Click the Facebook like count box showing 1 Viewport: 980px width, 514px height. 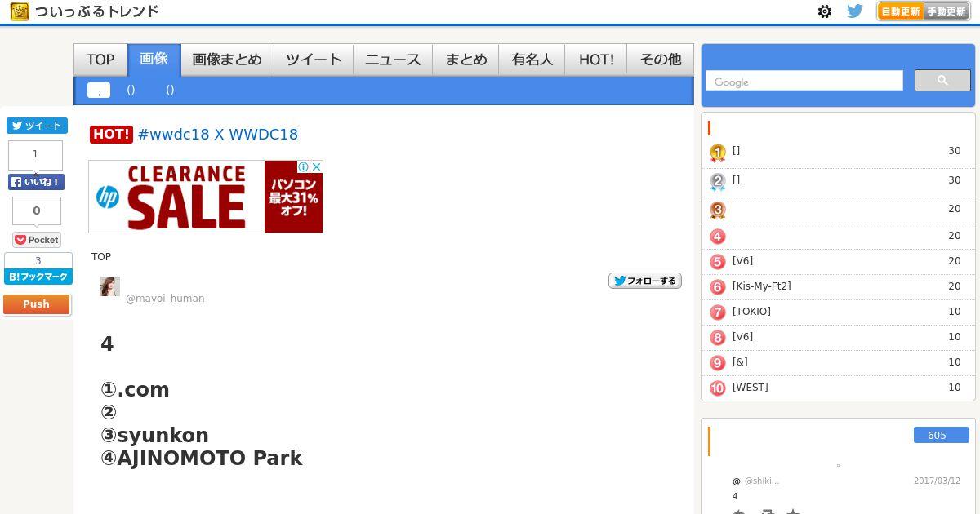pos(35,155)
